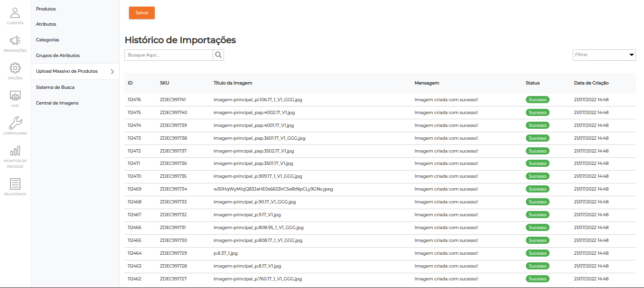The image size is (644, 288).
Task: Select Produtos in the side menu
Action: [x=46, y=9]
